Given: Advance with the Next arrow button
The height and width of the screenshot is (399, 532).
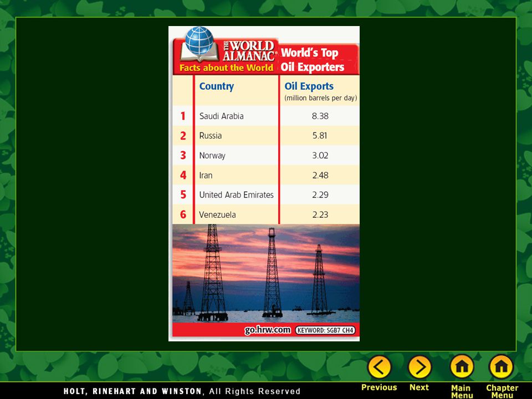Looking at the screenshot, I should [420, 367].
